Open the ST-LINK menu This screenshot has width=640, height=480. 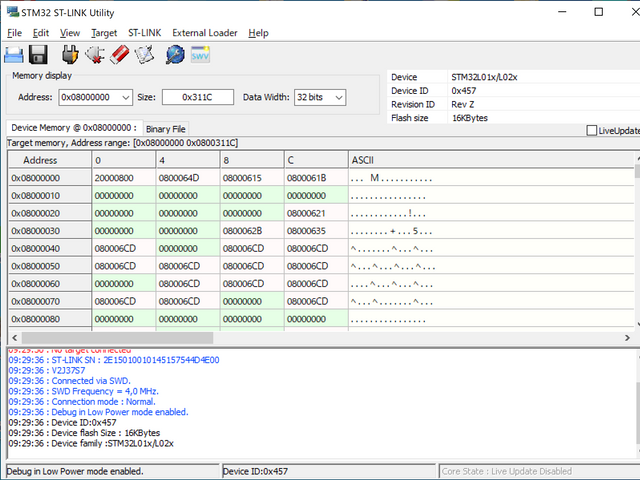pyautogui.click(x=144, y=33)
